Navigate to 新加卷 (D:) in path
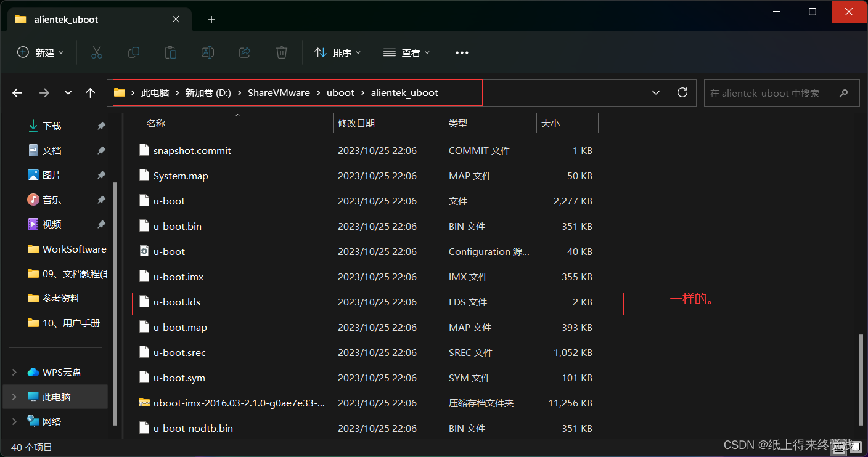 coord(208,93)
